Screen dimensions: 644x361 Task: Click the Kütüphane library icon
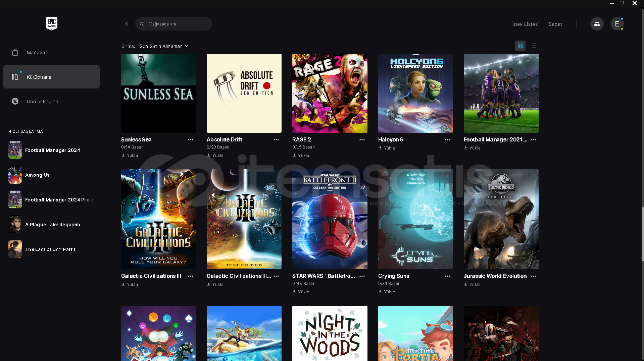point(15,77)
